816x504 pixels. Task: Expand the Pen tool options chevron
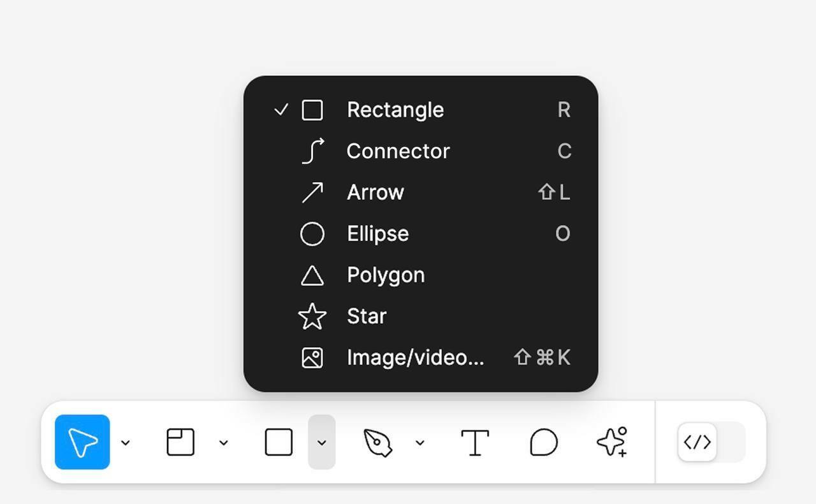(420, 443)
